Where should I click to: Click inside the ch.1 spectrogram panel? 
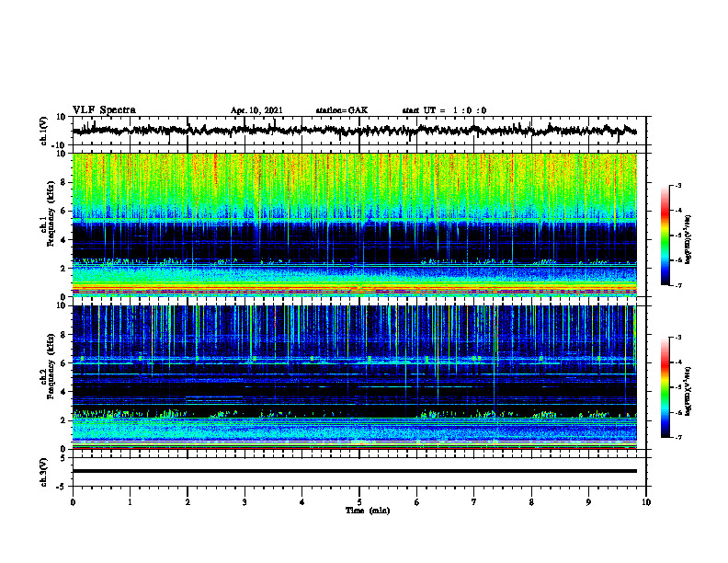355,224
